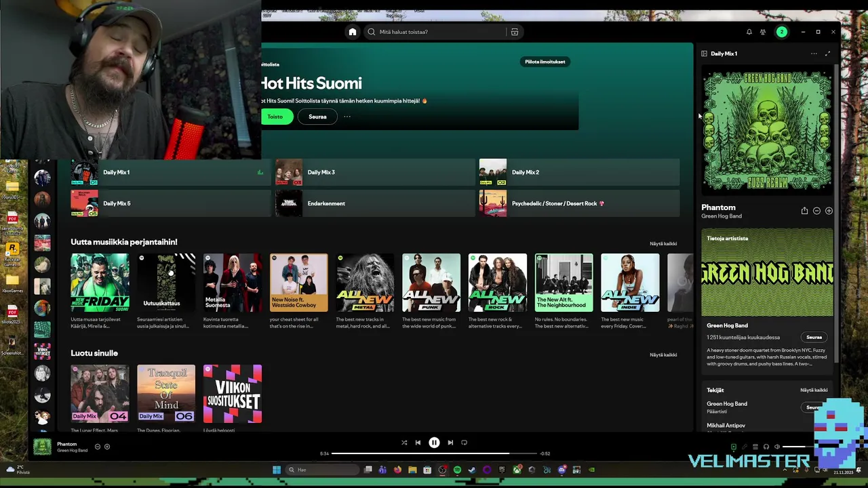868x488 pixels.
Task: Open The New Alt ft. The Neighbourhood cover
Action: click(564, 283)
